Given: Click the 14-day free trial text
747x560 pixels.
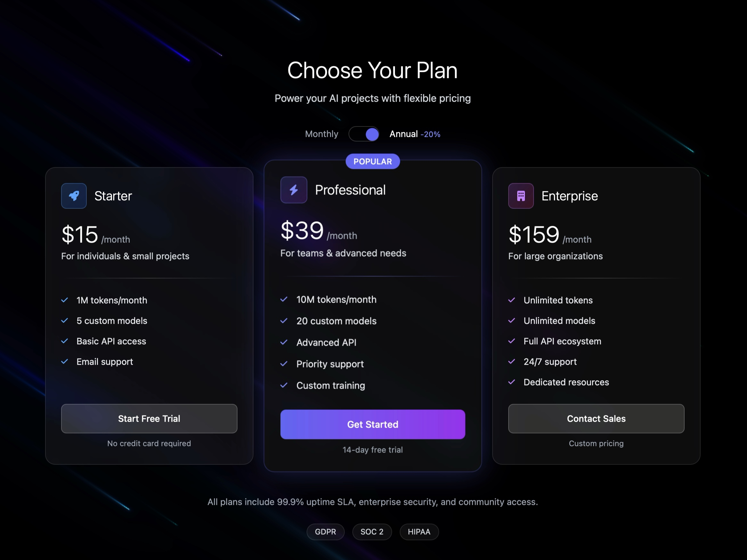Looking at the screenshot, I should pyautogui.click(x=372, y=450).
